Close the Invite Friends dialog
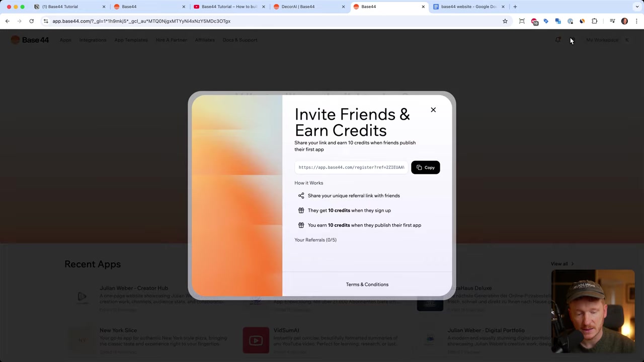 (x=433, y=110)
